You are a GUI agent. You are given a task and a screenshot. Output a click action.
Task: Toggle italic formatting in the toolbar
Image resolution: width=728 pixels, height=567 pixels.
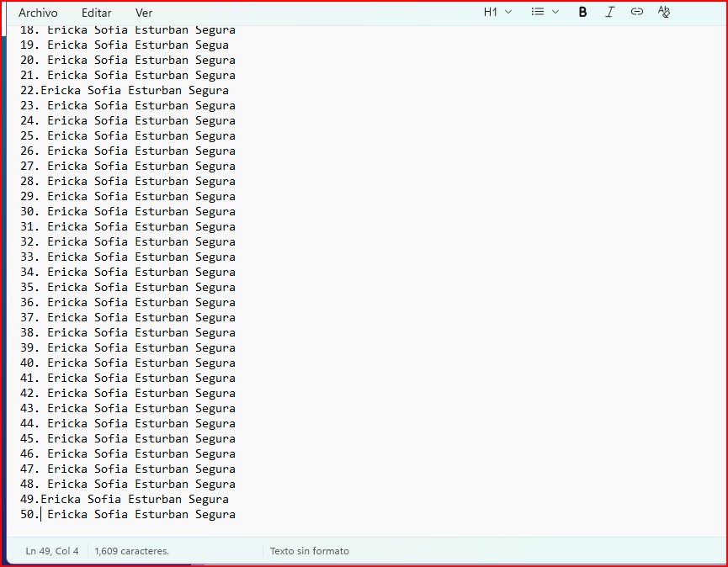tap(610, 12)
